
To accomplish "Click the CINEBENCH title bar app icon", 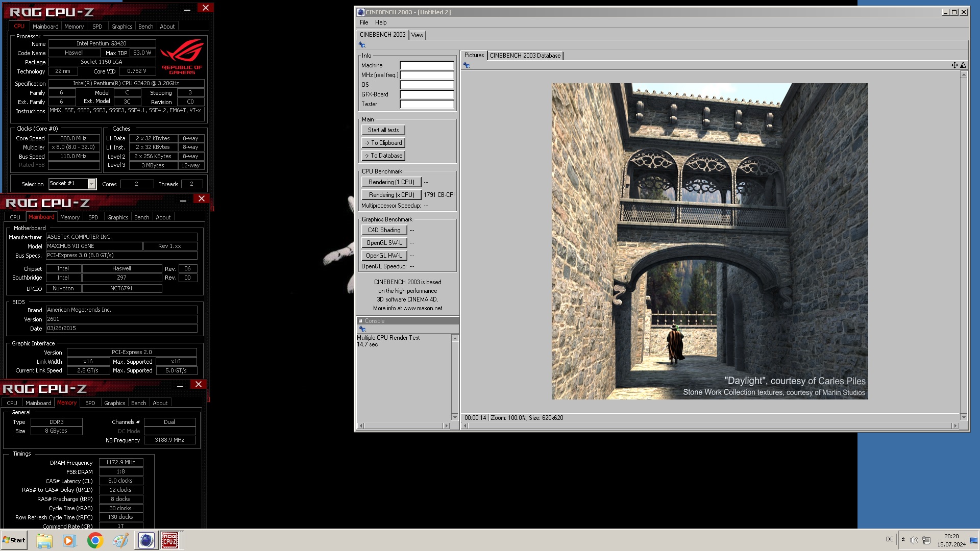I will point(360,12).
